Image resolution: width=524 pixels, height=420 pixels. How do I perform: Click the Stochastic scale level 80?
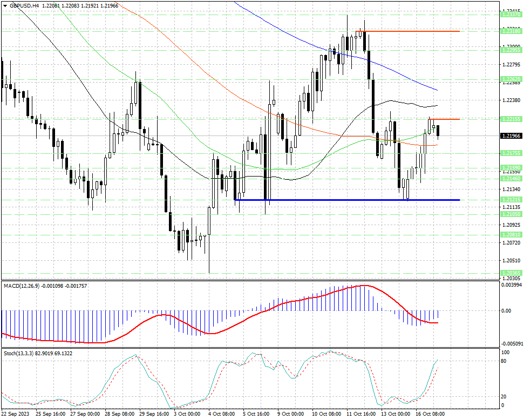(x=504, y=361)
